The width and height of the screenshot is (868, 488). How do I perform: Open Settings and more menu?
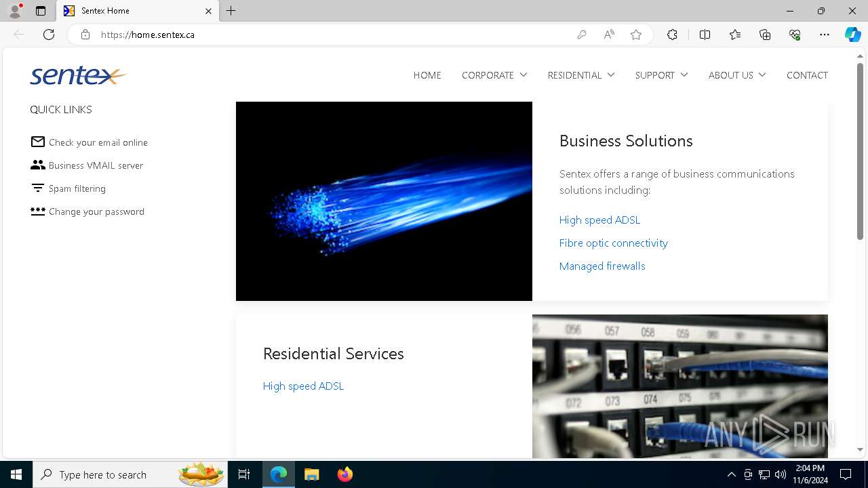click(825, 35)
